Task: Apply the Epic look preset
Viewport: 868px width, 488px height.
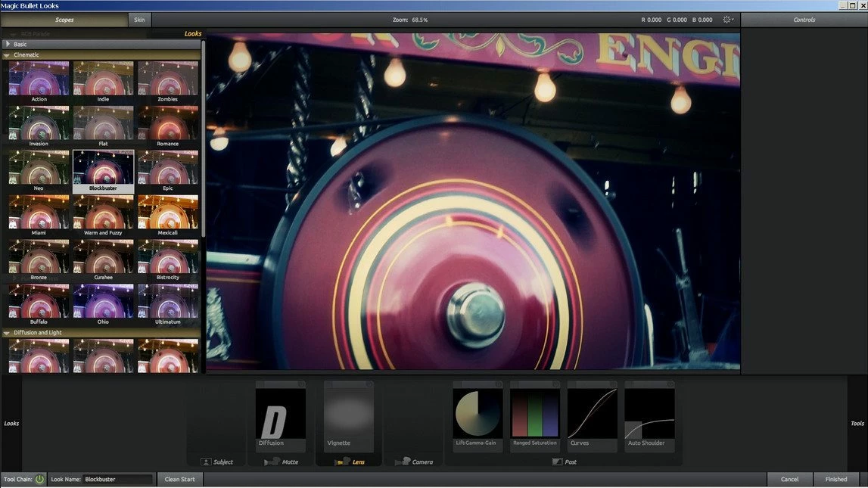Action: click(x=168, y=171)
